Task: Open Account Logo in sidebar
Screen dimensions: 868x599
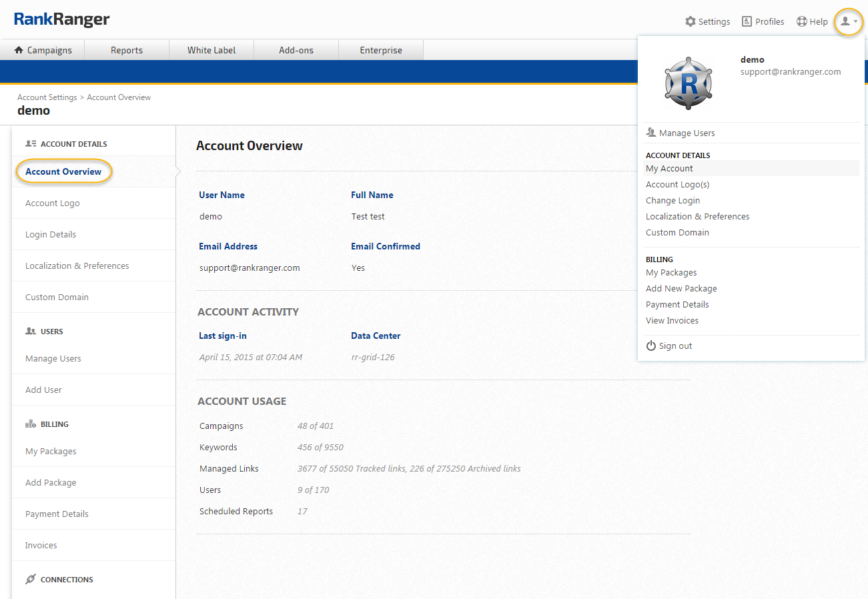Action: 52,203
